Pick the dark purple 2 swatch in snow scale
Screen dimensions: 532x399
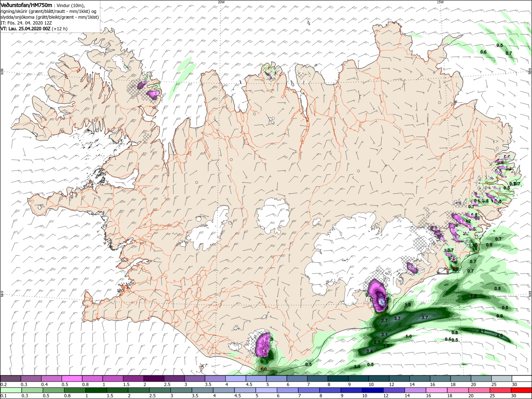pyautogui.click(x=153, y=378)
